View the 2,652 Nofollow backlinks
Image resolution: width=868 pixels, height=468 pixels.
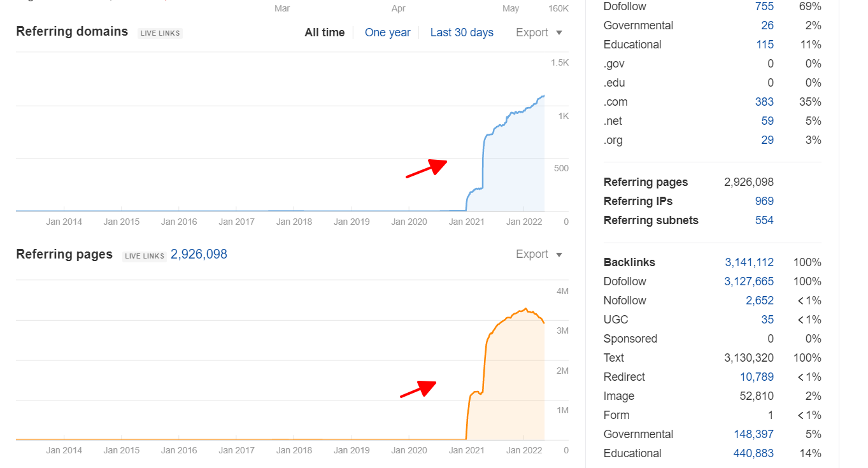pyautogui.click(x=760, y=301)
